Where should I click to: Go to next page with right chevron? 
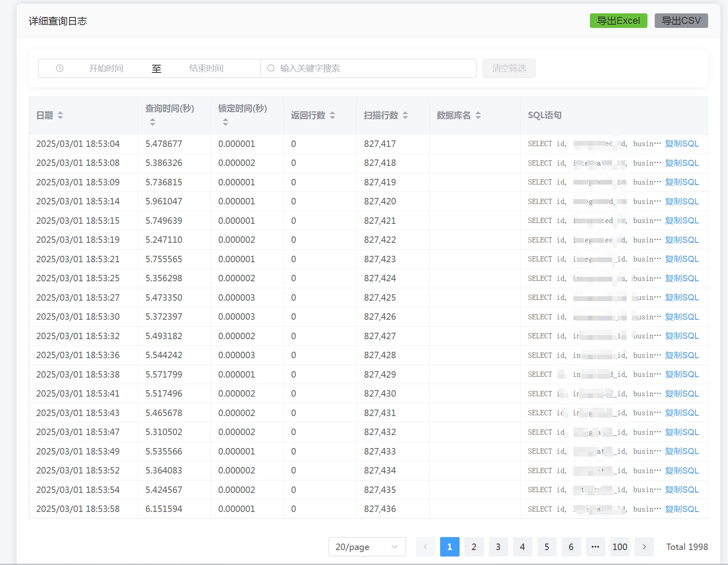click(644, 547)
